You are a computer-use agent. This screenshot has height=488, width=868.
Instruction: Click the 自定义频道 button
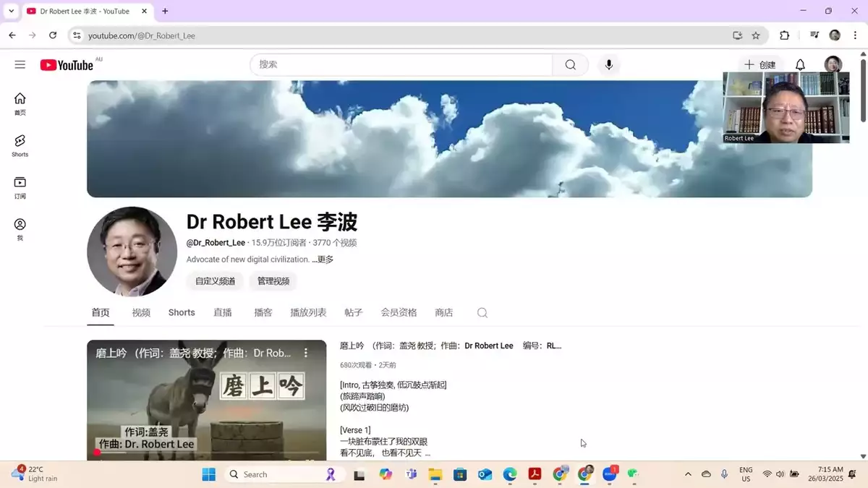point(215,281)
